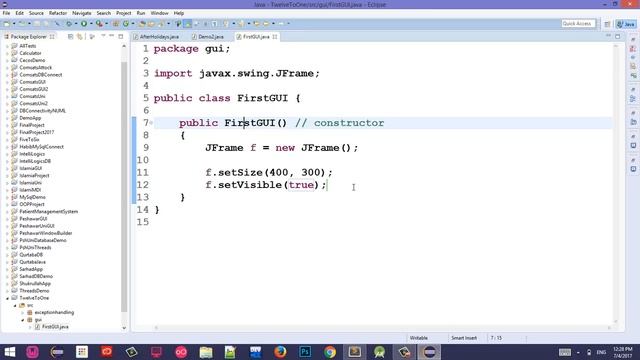Collapse the constructor fold marker at line 7
Viewport: 640px width, 360px height.
[151, 122]
